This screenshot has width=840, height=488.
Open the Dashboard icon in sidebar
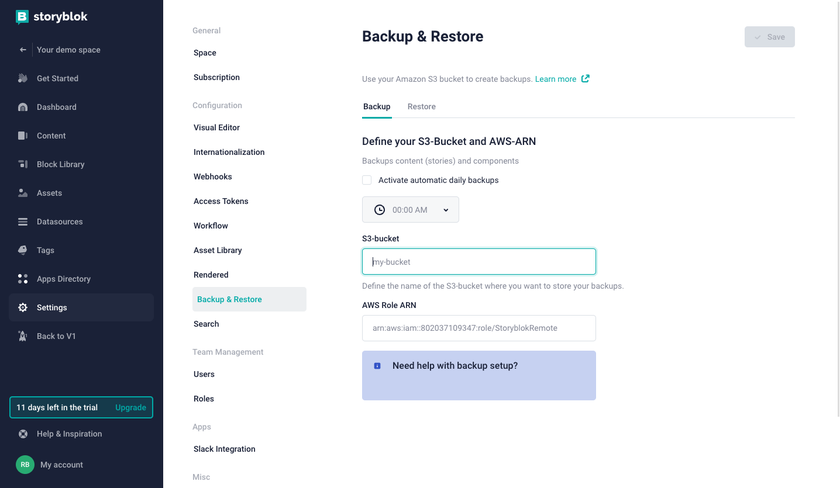coord(23,107)
